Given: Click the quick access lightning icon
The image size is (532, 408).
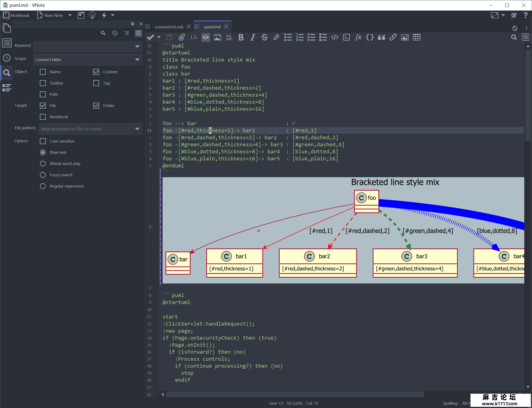Looking at the screenshot, I should pyautogui.click(x=104, y=15).
